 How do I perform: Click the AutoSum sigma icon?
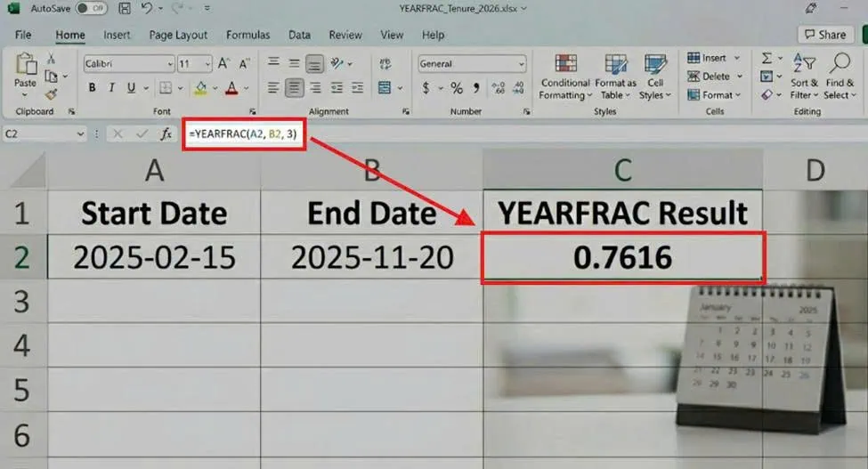767,58
